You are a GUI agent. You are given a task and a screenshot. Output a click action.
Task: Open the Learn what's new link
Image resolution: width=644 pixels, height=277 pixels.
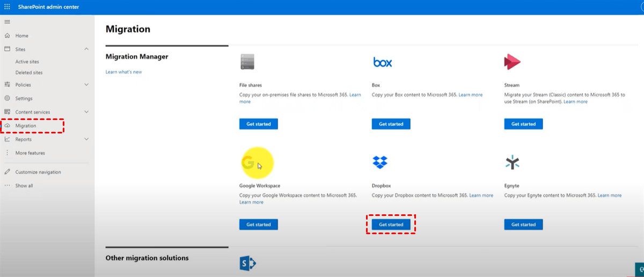[x=123, y=72]
